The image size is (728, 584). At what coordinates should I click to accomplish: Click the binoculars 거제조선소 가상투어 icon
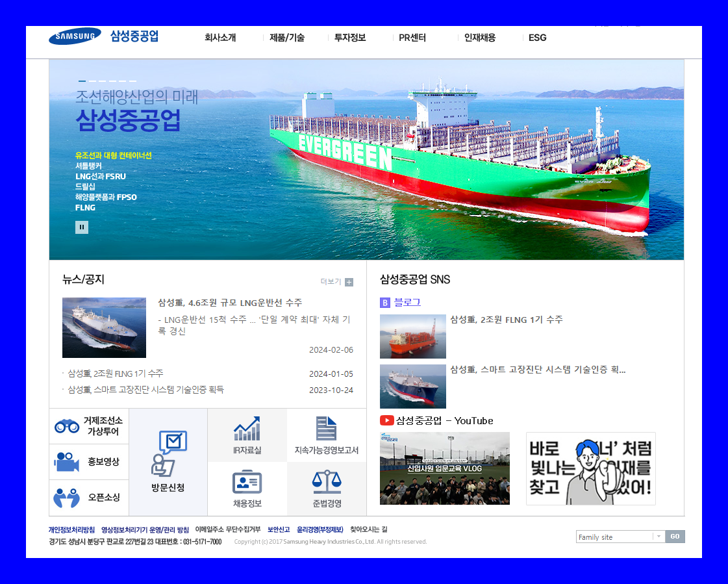(x=67, y=426)
